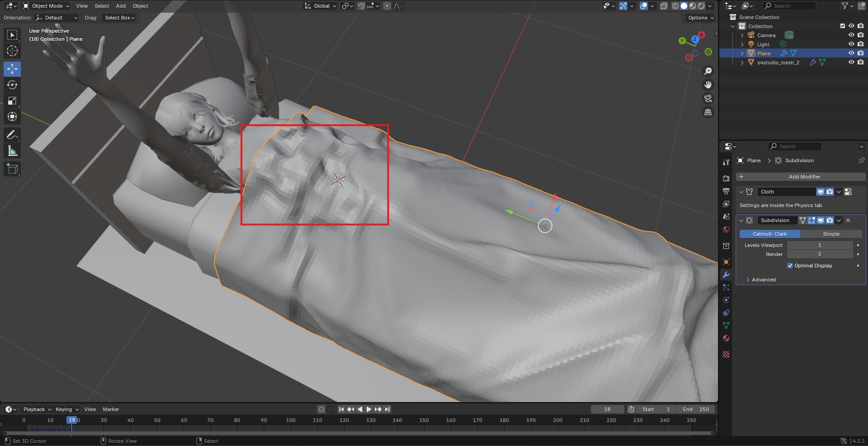Click the Add Modifier button
The height and width of the screenshot is (446, 868).
[801, 177]
